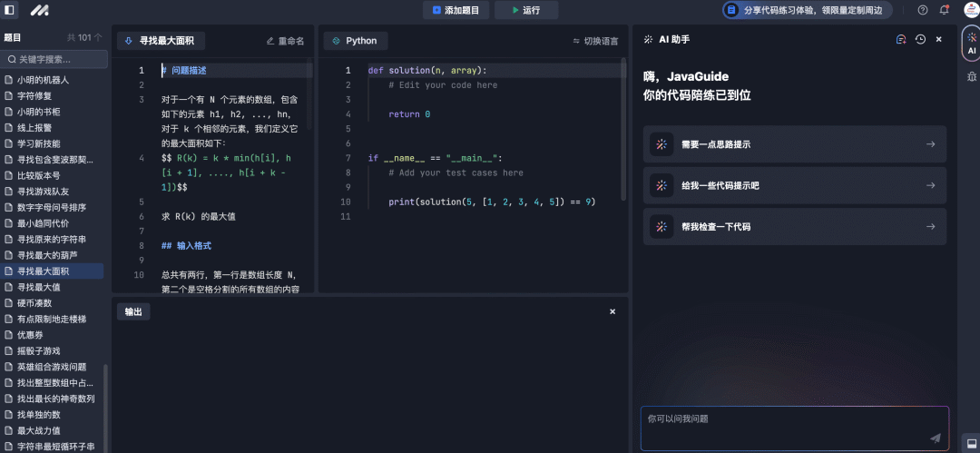This screenshot has width=980, height=453.
Task: Start a new AI chat conversation icon
Action: 901,39
